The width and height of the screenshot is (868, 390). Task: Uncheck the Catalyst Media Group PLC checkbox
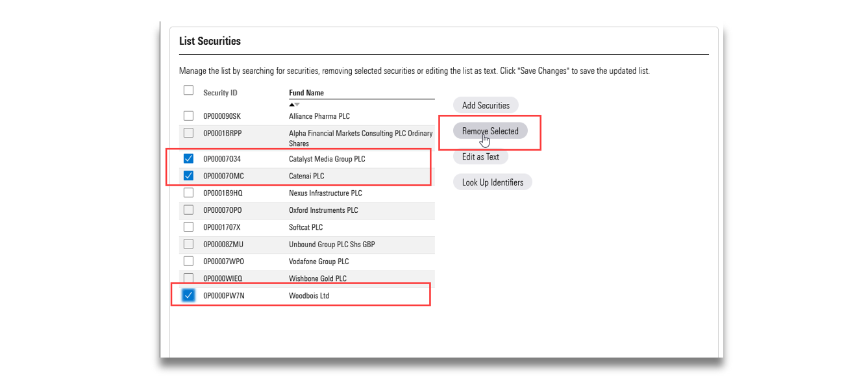pos(188,158)
